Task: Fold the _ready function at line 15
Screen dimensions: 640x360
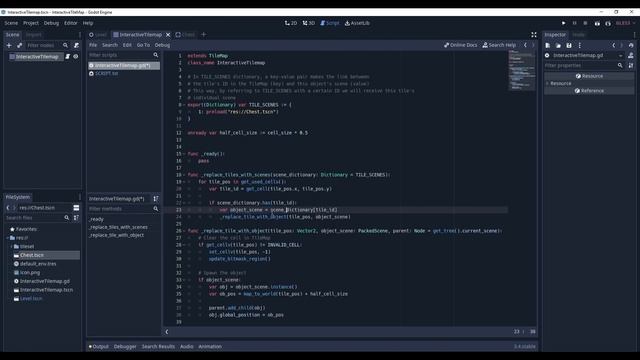Action: [x=184, y=154]
